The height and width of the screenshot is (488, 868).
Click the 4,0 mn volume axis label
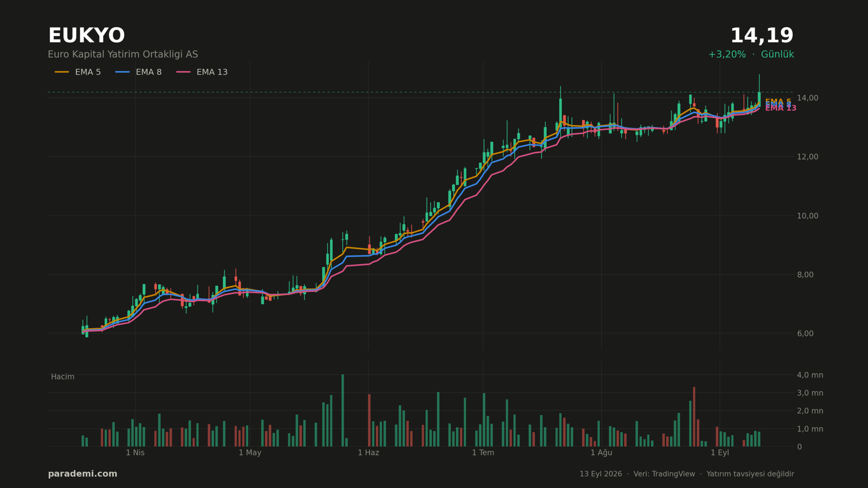point(810,375)
